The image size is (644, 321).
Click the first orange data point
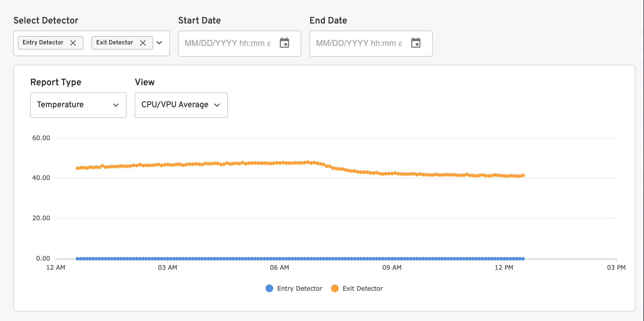(77, 168)
